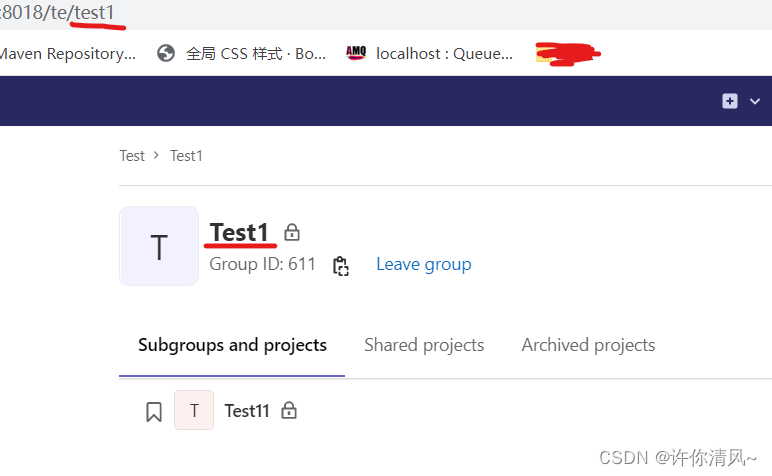Image resolution: width=772 pixels, height=476 pixels.
Task: Copy the group ID with the clipboard icon
Action: pos(341,265)
